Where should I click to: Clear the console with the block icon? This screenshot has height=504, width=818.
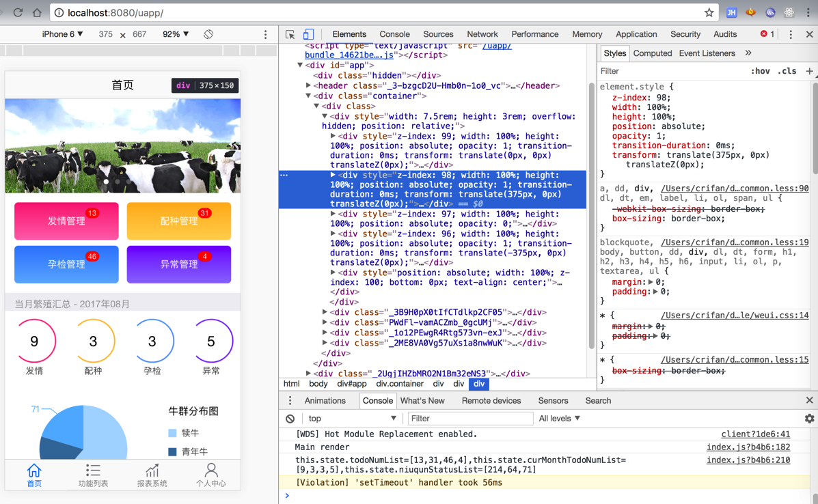point(290,419)
